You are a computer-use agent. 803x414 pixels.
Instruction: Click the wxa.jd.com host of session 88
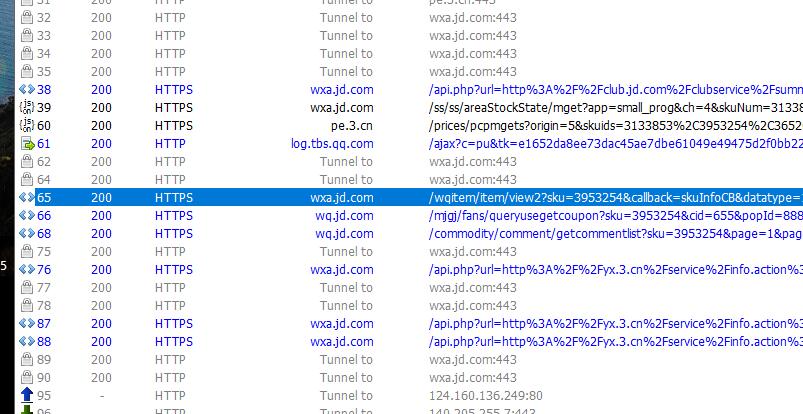[x=342, y=342]
